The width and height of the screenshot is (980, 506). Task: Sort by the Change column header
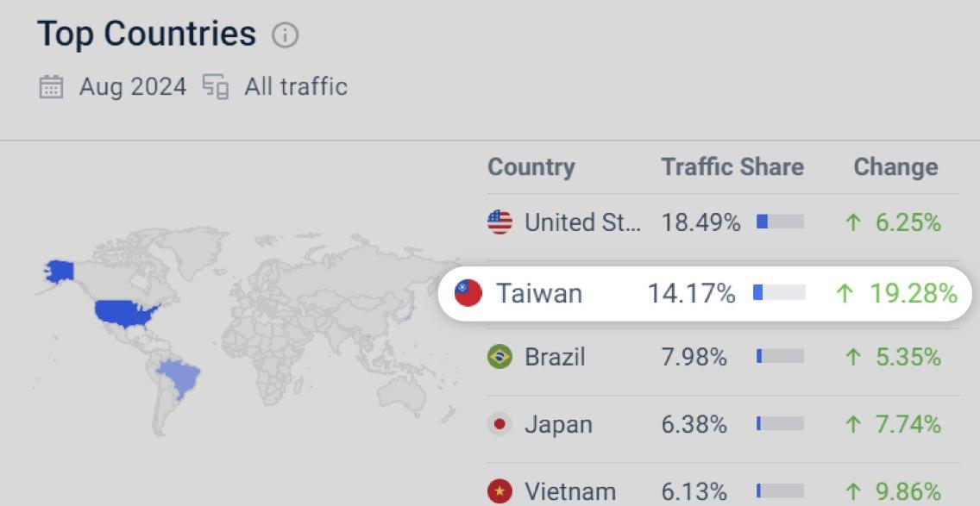coord(895,167)
